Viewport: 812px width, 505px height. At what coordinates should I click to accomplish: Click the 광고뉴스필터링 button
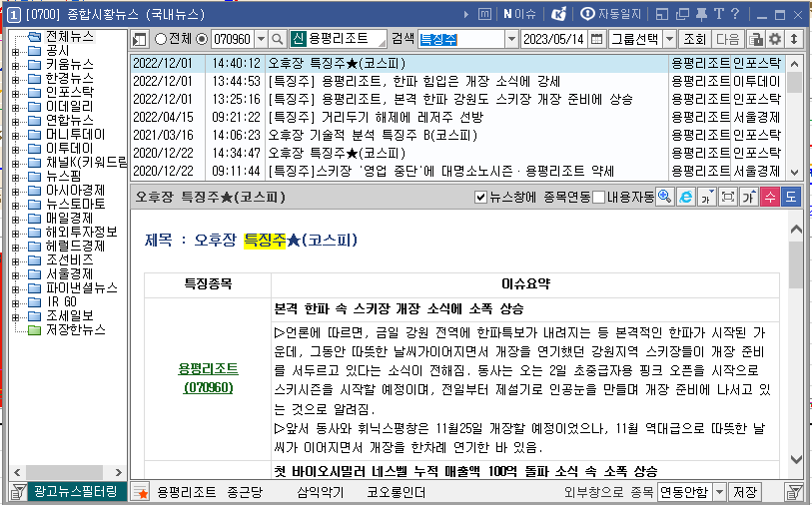tap(76, 491)
